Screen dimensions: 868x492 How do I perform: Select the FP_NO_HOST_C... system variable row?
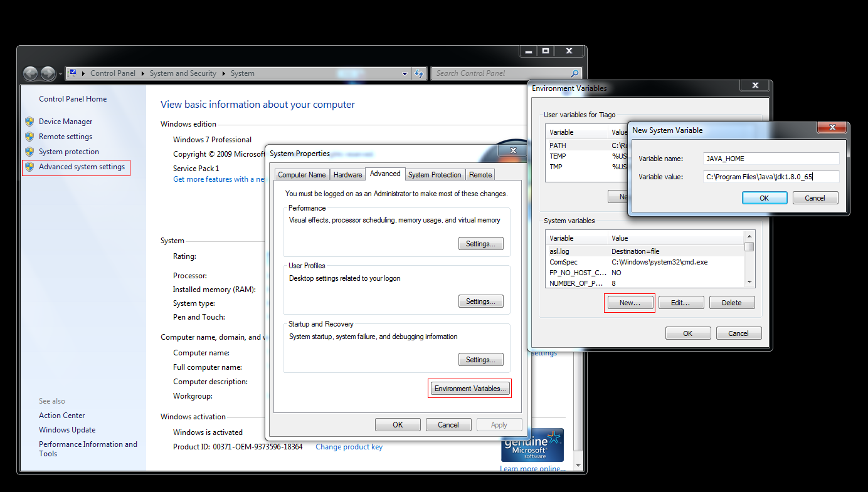[x=645, y=273]
